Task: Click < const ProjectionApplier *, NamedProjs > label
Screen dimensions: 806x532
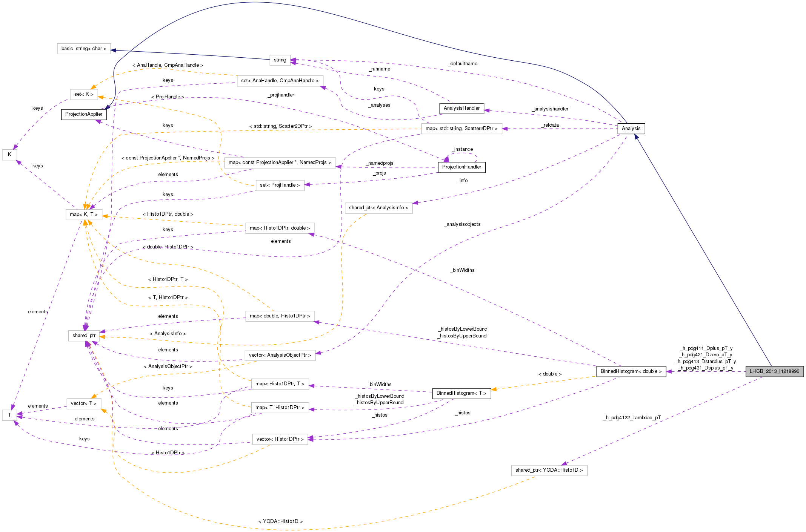Action: tap(168, 158)
